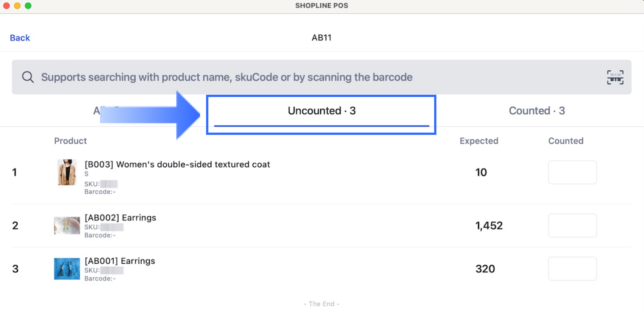This screenshot has height=319, width=644.
Task: Select the [AB002] Earrings product name
Action: (x=120, y=218)
